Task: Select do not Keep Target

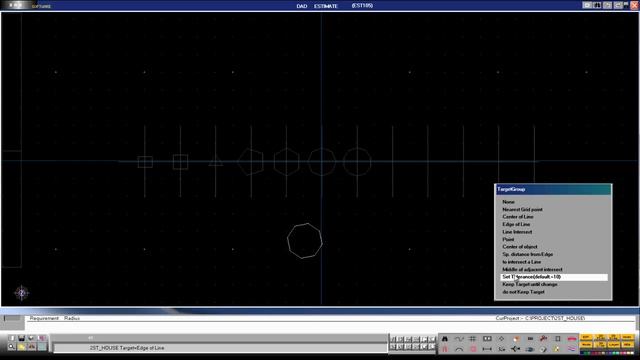Action: coord(523,292)
